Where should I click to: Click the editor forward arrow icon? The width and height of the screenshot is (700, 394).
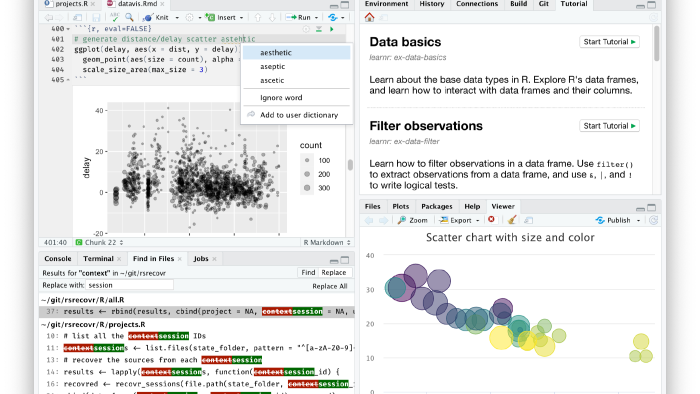[59, 18]
